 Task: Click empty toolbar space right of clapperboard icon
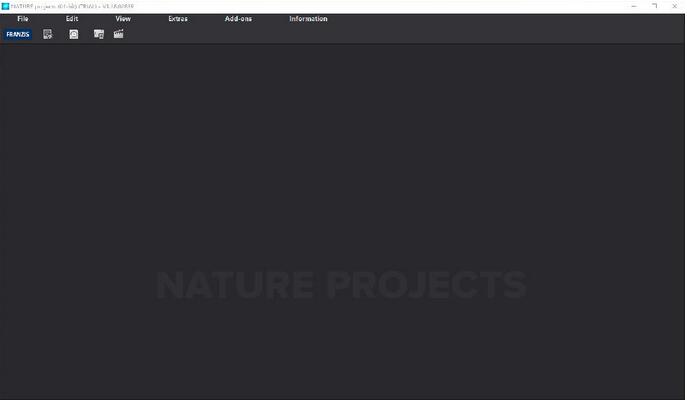tap(350, 34)
